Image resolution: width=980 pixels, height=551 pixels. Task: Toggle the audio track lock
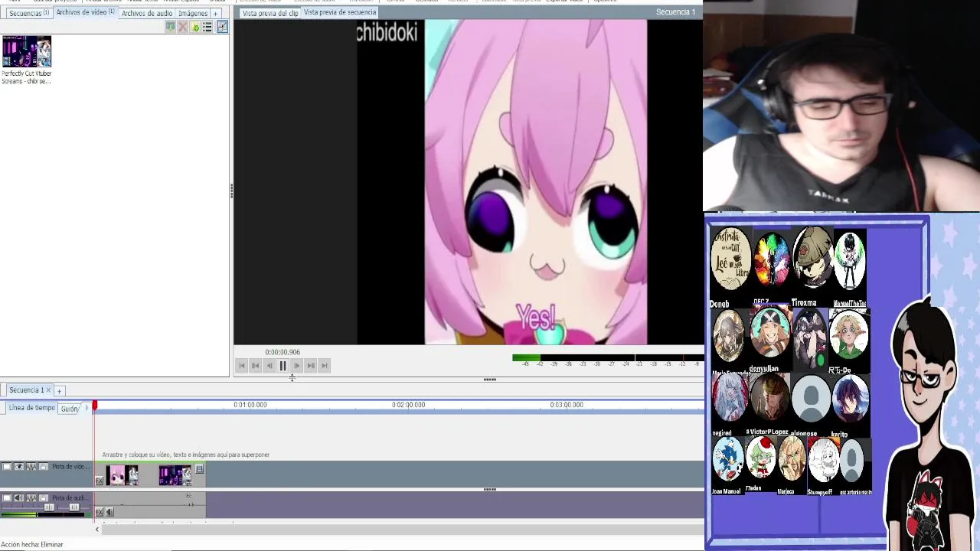coord(44,498)
